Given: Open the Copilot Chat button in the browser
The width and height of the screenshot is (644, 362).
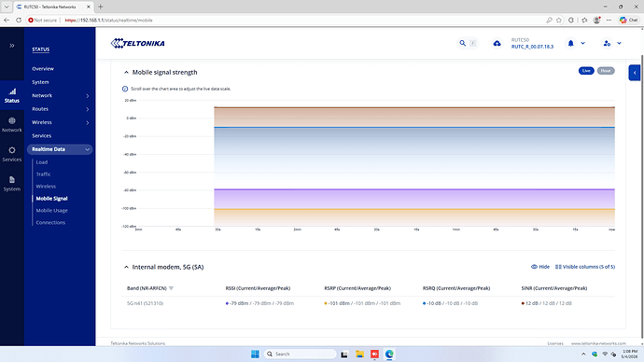Looking at the screenshot, I should pos(628,20).
